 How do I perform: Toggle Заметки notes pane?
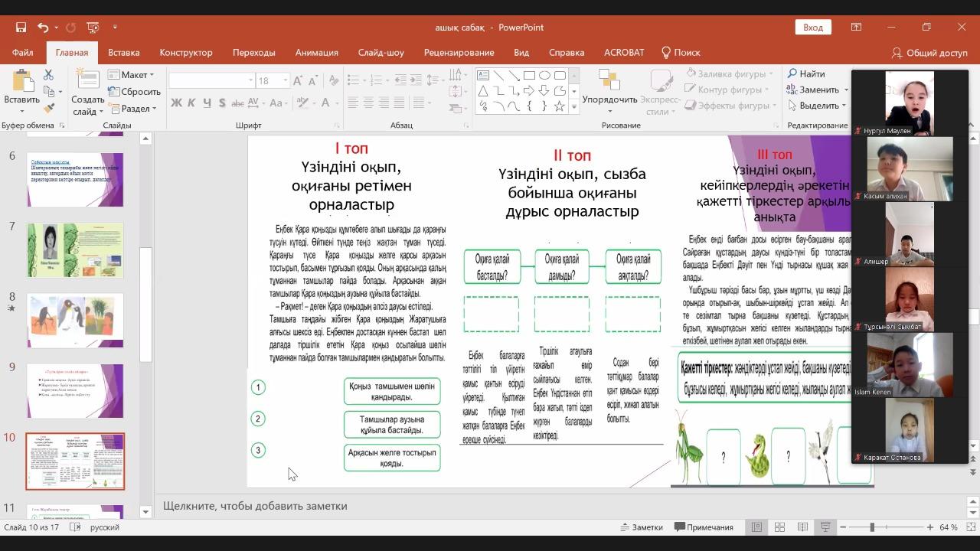(x=642, y=527)
